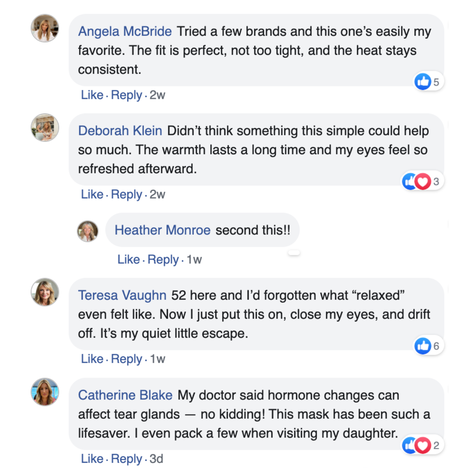Reply to Deborah Klein's comment
The image size is (476, 476).
(126, 194)
